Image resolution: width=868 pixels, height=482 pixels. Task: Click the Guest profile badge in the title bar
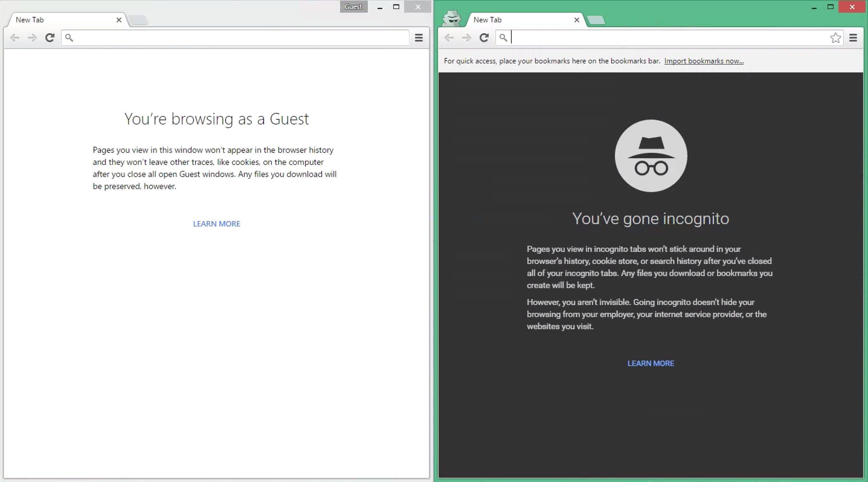[353, 6]
